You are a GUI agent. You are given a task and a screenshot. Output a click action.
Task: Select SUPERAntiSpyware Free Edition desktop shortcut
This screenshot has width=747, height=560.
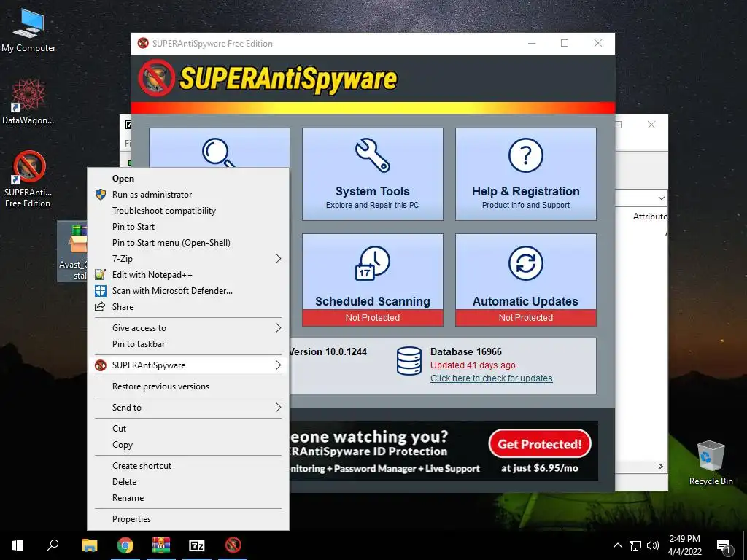tap(28, 179)
